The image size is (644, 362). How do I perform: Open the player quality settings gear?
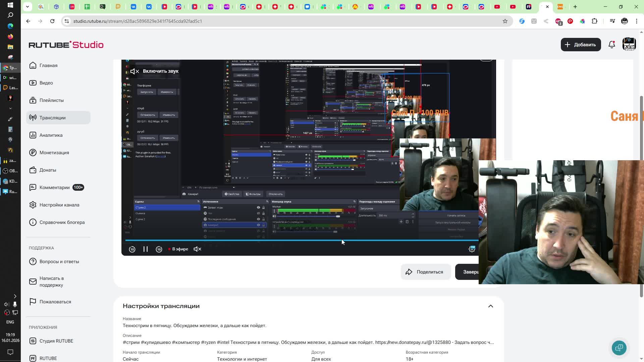tap(472, 249)
